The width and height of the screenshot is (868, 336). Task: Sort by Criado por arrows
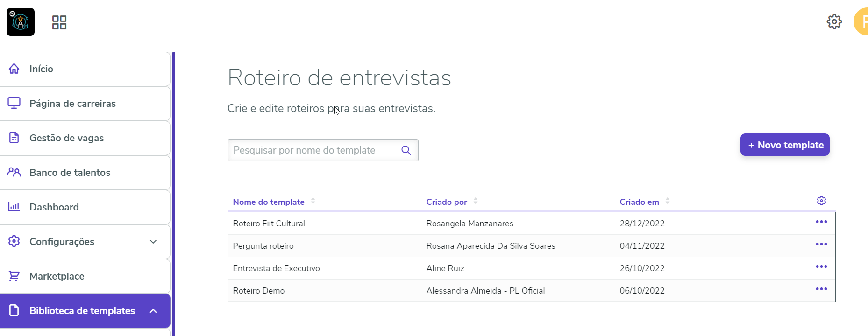click(x=476, y=201)
